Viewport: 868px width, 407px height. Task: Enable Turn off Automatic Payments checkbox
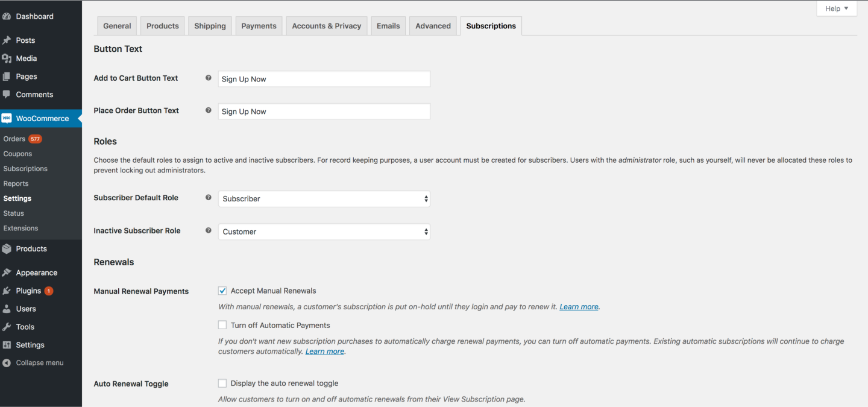(222, 325)
